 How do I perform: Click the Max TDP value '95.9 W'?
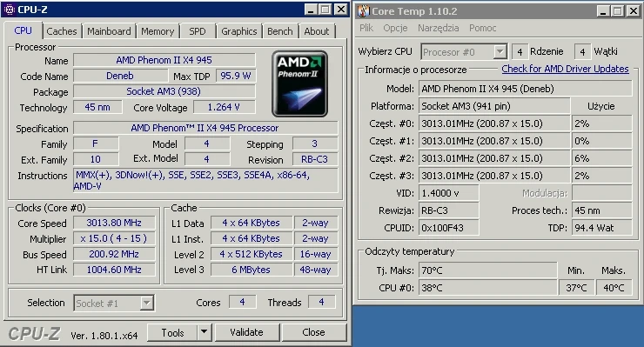236,76
